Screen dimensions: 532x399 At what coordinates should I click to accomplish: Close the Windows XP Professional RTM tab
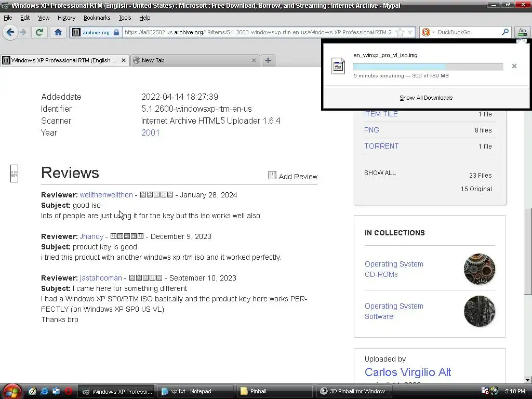(x=124, y=60)
